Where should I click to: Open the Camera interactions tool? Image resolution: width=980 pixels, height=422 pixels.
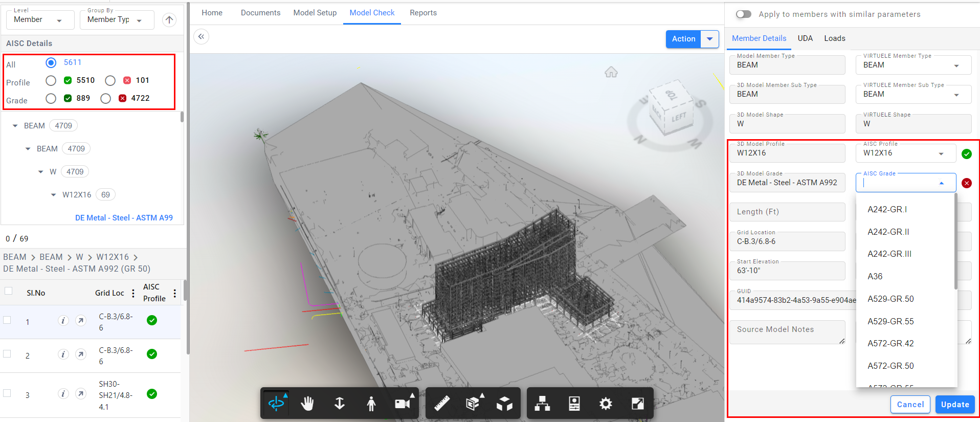pos(403,404)
